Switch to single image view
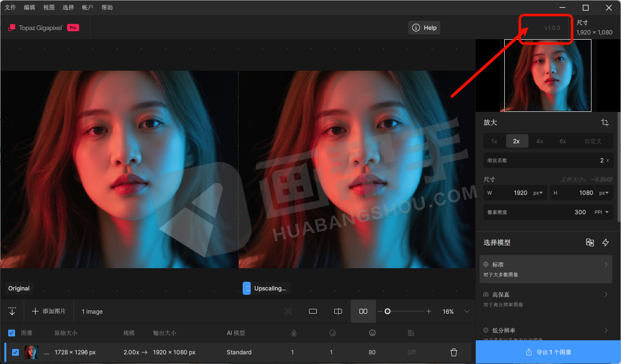The width and height of the screenshot is (621, 364). 313,311
